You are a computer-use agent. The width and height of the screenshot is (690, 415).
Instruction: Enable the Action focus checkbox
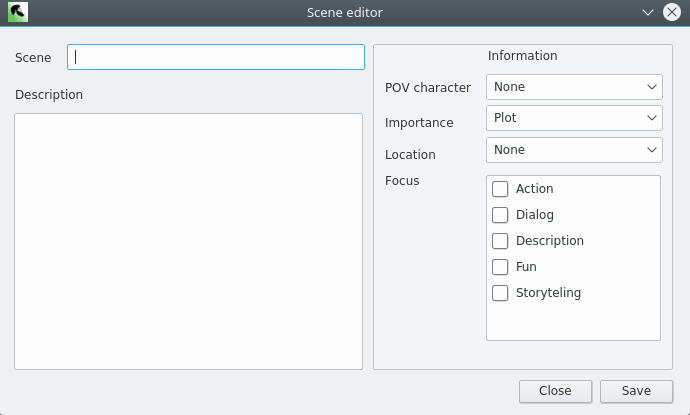pyautogui.click(x=500, y=189)
